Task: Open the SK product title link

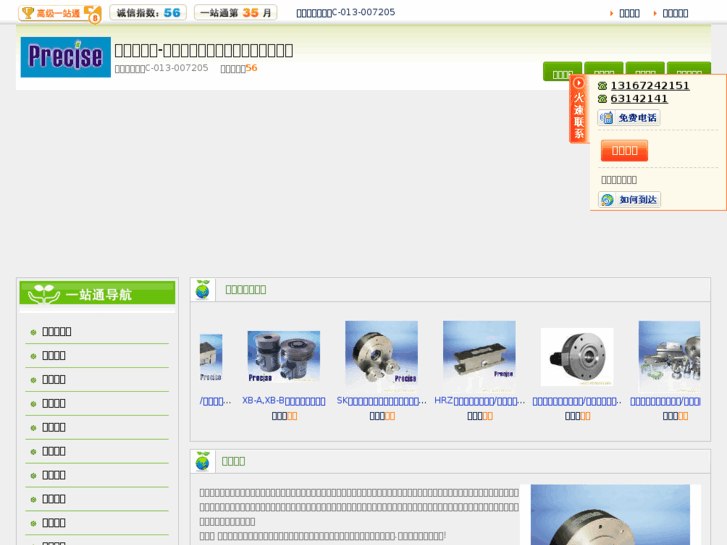Action: point(382,401)
